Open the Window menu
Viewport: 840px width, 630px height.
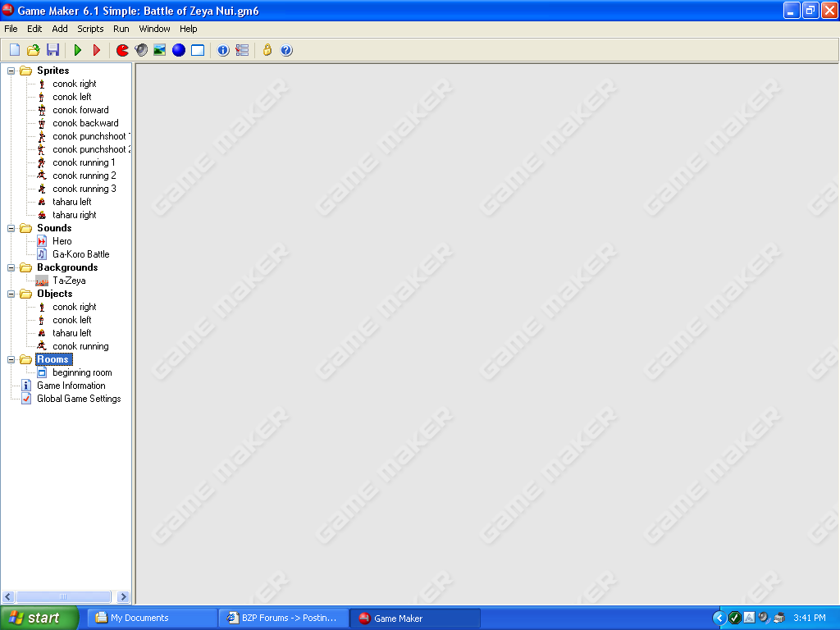point(154,28)
